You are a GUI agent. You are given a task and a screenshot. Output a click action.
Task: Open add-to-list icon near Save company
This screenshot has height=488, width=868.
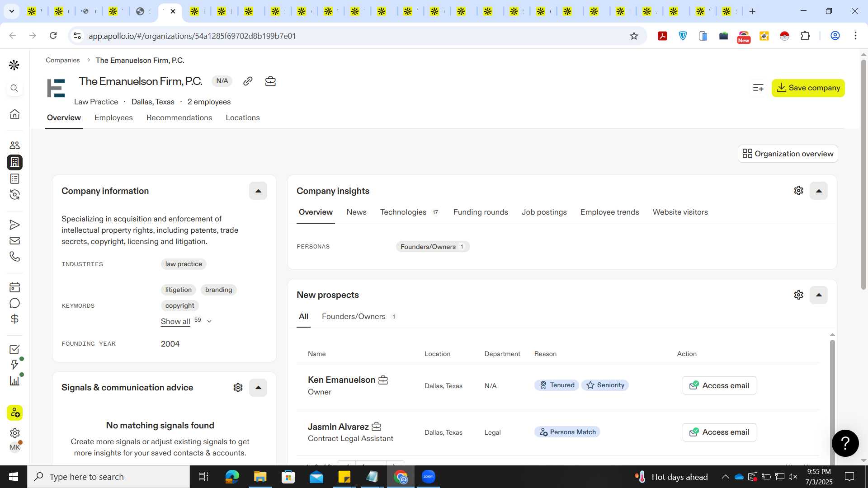tap(758, 88)
